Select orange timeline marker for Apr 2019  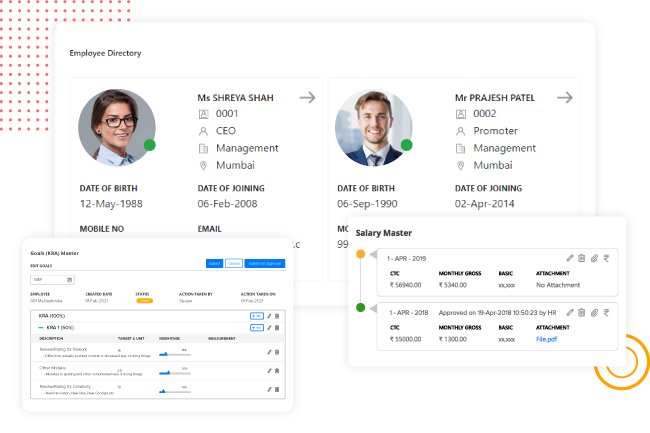tap(360, 255)
